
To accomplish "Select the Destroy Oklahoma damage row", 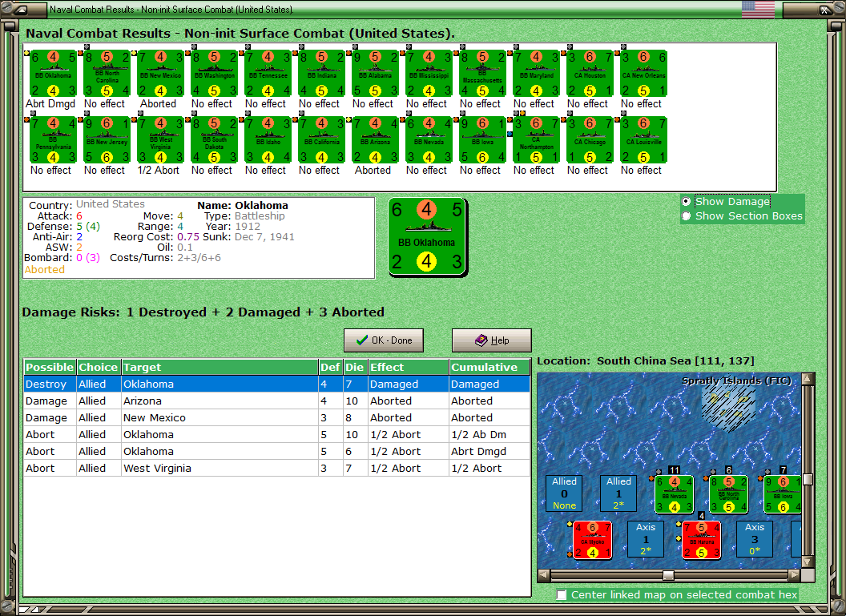I will point(276,384).
